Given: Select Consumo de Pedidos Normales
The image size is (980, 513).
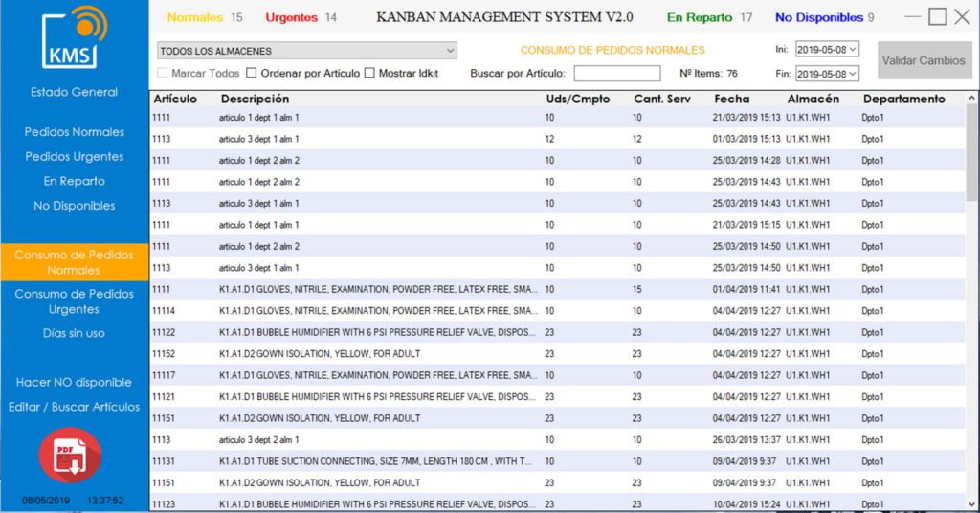Looking at the screenshot, I should tap(75, 262).
